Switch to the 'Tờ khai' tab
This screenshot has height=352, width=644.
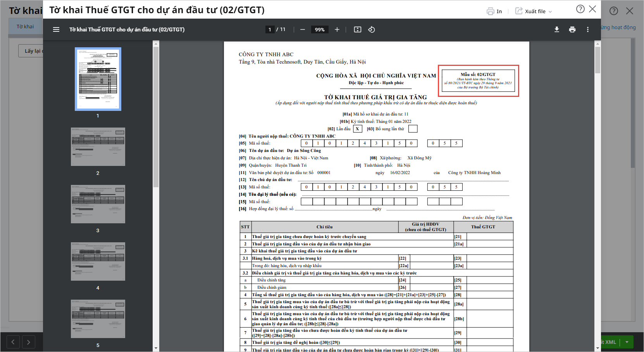point(25,26)
